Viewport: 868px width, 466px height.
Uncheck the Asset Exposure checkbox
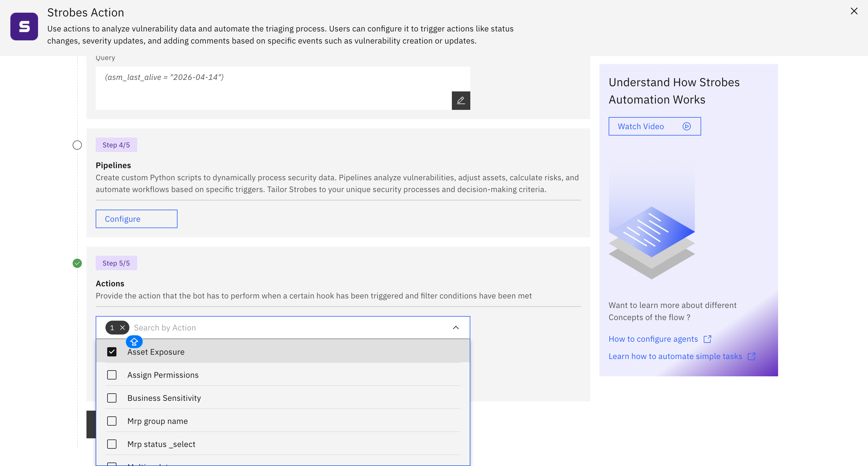point(112,352)
